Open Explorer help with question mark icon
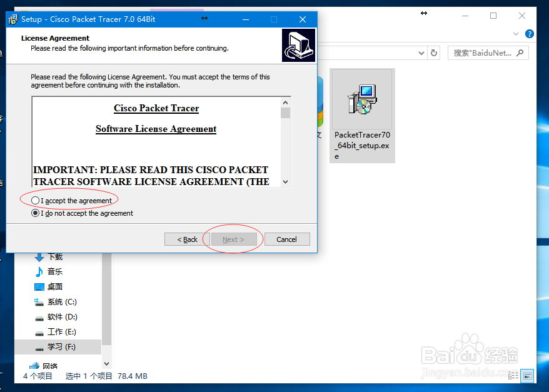Image resolution: width=549 pixels, height=392 pixels. pos(530,34)
